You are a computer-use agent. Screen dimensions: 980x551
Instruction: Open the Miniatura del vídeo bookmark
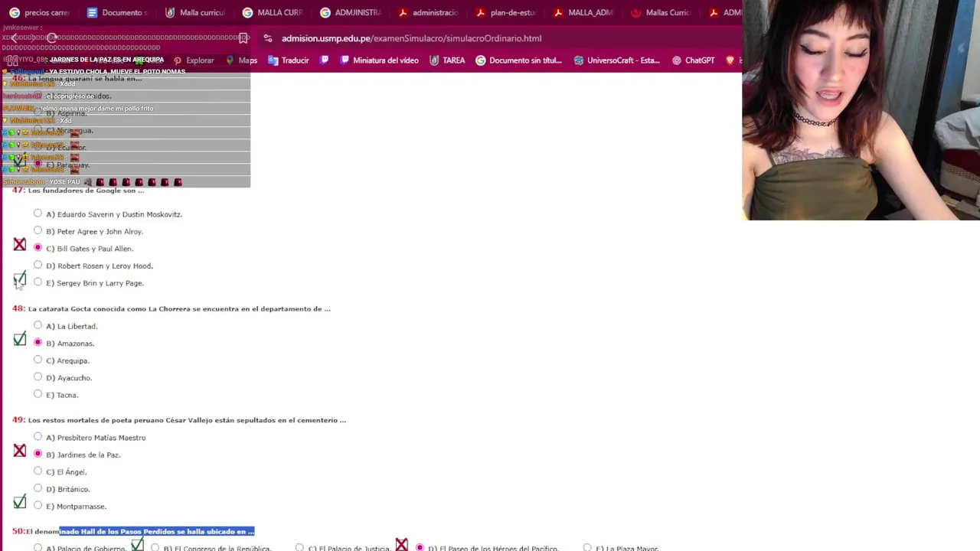[x=379, y=60]
